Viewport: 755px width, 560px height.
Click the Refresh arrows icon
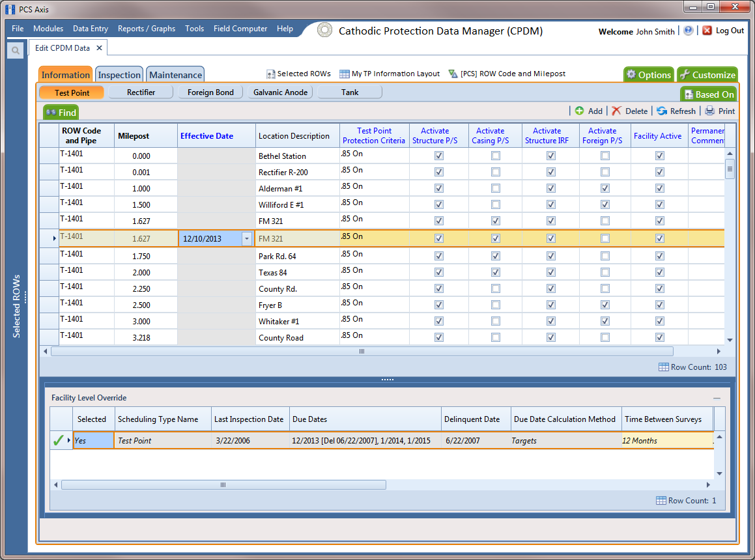coord(662,111)
